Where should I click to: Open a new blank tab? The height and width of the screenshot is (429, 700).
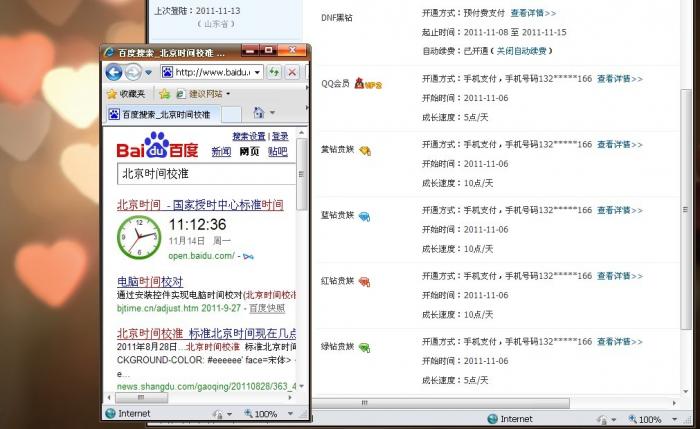coord(231,115)
